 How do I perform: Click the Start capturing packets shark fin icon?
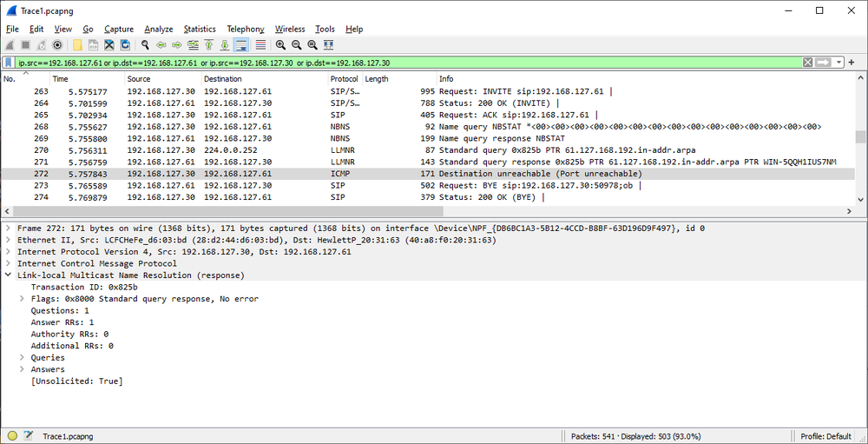pyautogui.click(x=10, y=45)
